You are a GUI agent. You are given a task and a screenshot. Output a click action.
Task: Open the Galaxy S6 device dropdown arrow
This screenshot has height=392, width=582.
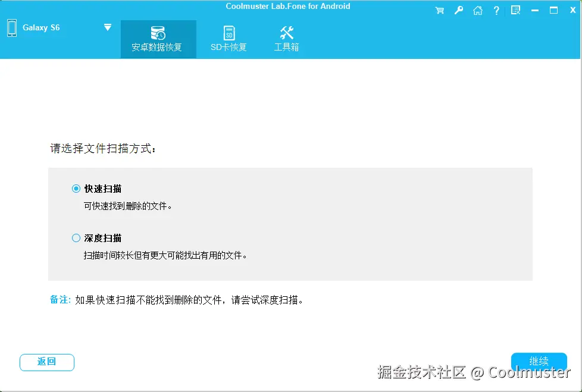click(x=108, y=26)
